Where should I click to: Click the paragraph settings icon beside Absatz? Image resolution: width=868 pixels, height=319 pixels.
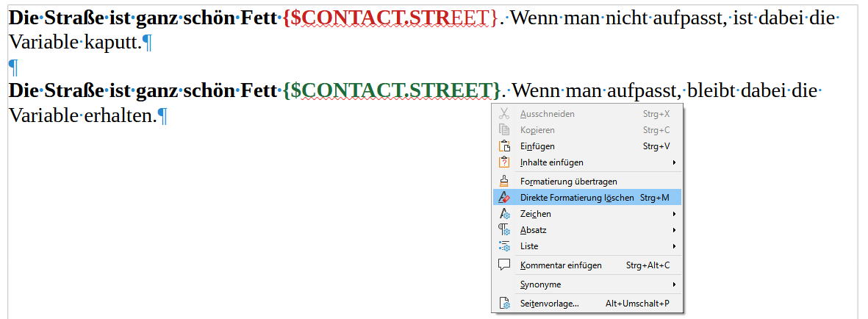pyautogui.click(x=504, y=230)
